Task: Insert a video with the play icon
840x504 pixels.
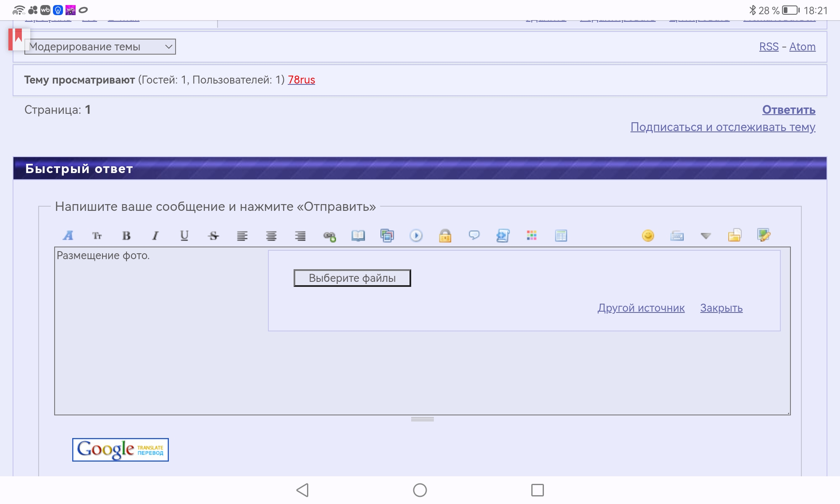Action: [416, 236]
